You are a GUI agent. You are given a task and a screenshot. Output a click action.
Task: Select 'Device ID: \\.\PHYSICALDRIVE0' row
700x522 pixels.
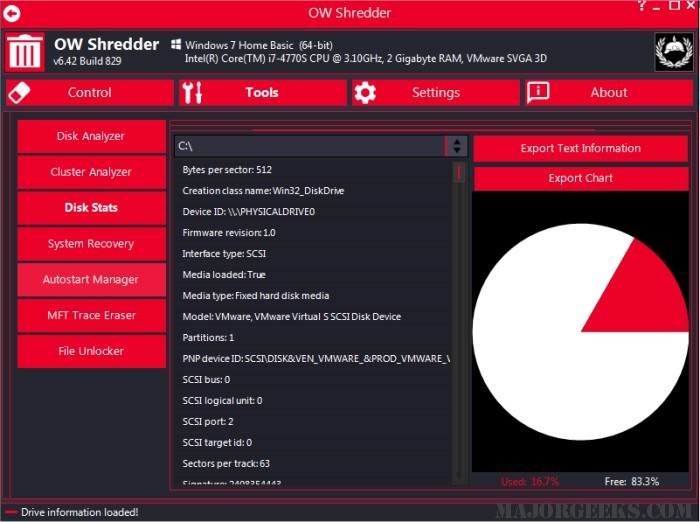point(312,212)
